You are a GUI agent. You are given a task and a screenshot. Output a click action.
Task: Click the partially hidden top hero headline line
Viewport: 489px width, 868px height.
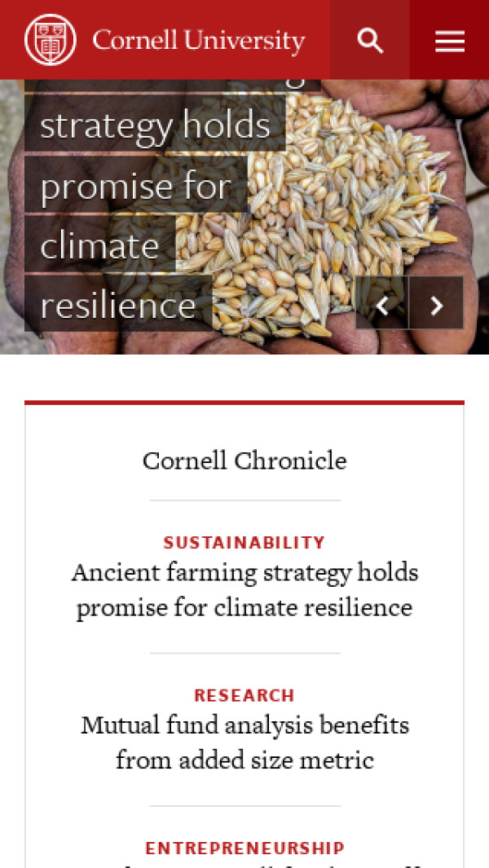[x=171, y=84]
